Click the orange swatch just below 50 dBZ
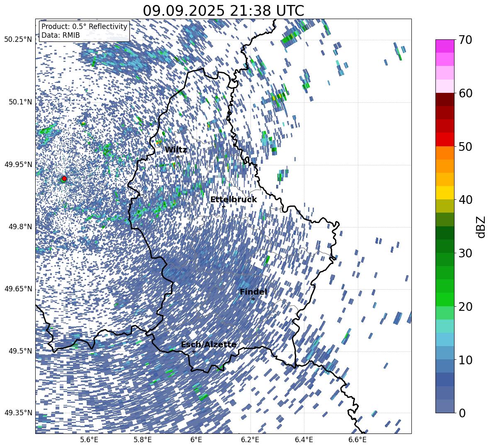 pyautogui.click(x=445, y=153)
